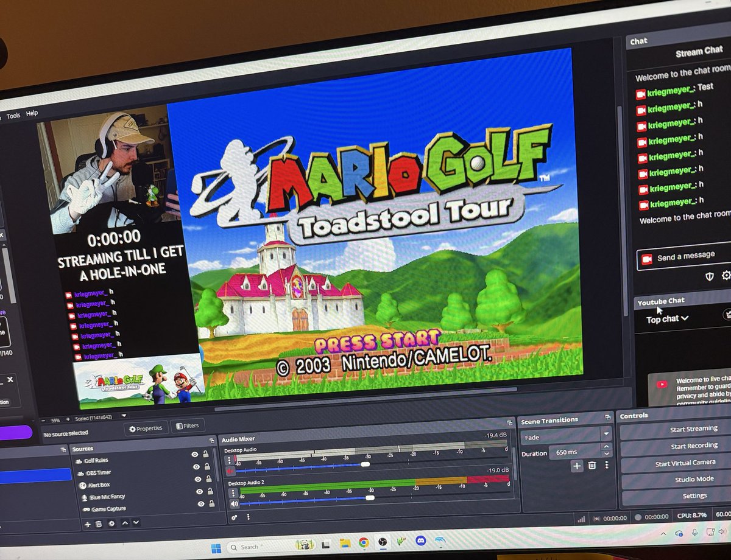
Task: Open the Help menu
Action: [x=32, y=113]
